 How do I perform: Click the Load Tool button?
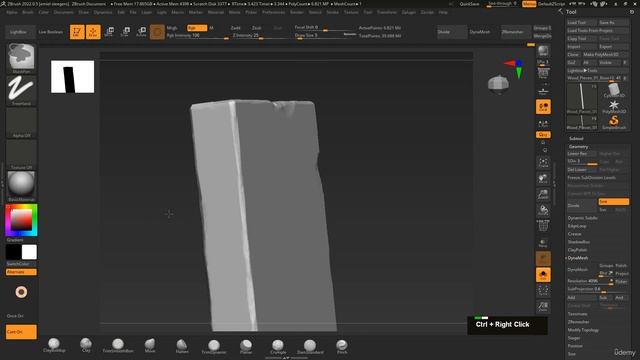(x=582, y=22)
